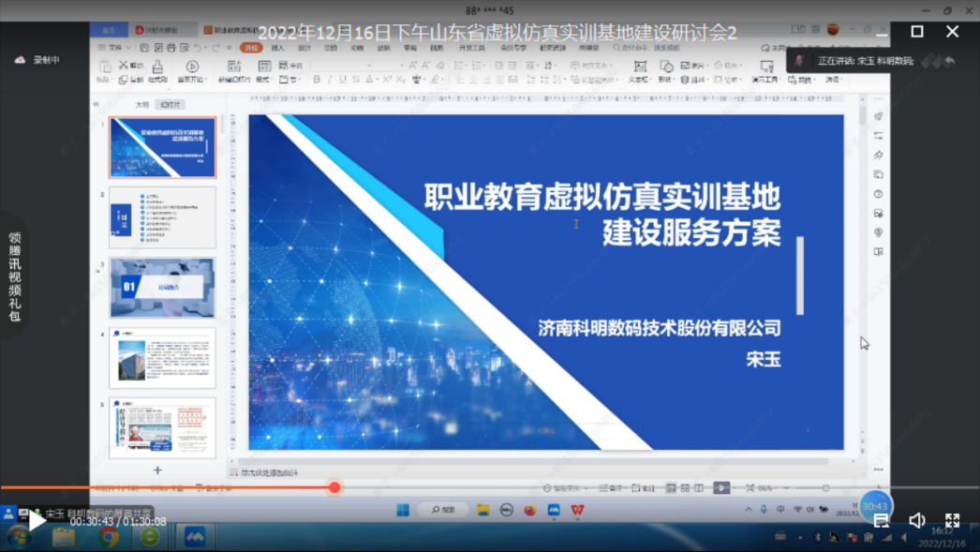Open the 文件 menu
This screenshot has width=980, height=552.
click(x=114, y=48)
